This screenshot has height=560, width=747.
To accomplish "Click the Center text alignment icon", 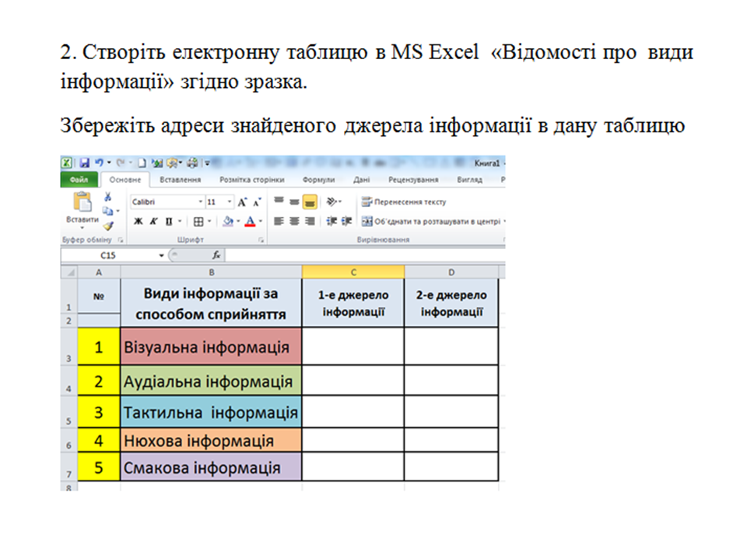I will click(294, 221).
